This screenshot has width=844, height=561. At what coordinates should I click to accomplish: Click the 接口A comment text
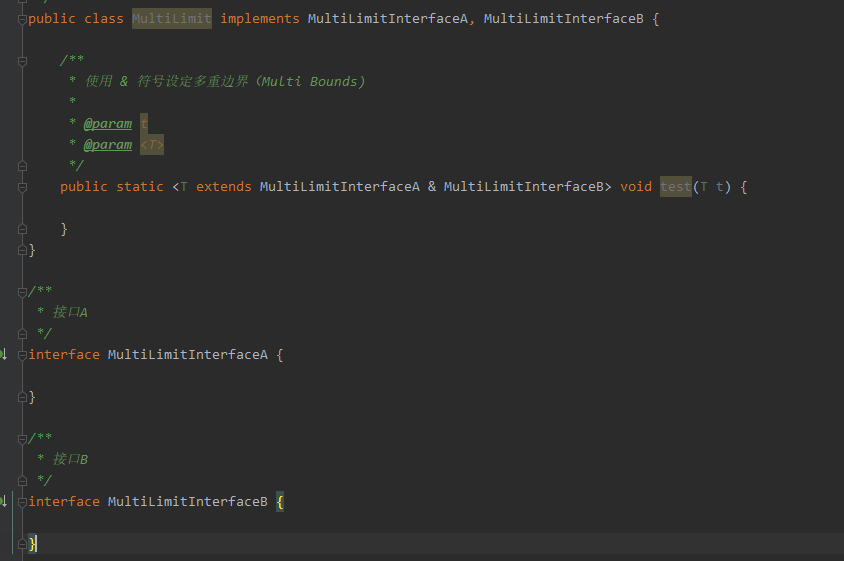(x=70, y=312)
